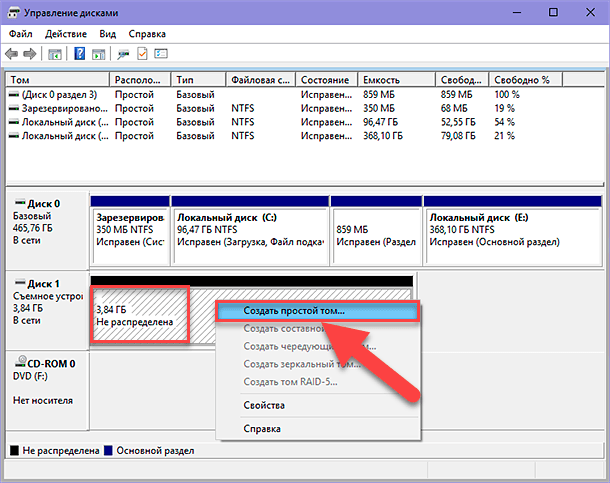Viewport: 610px width, 483px height.
Task: Click the disk list settings toolbar icon
Action: click(x=160, y=53)
